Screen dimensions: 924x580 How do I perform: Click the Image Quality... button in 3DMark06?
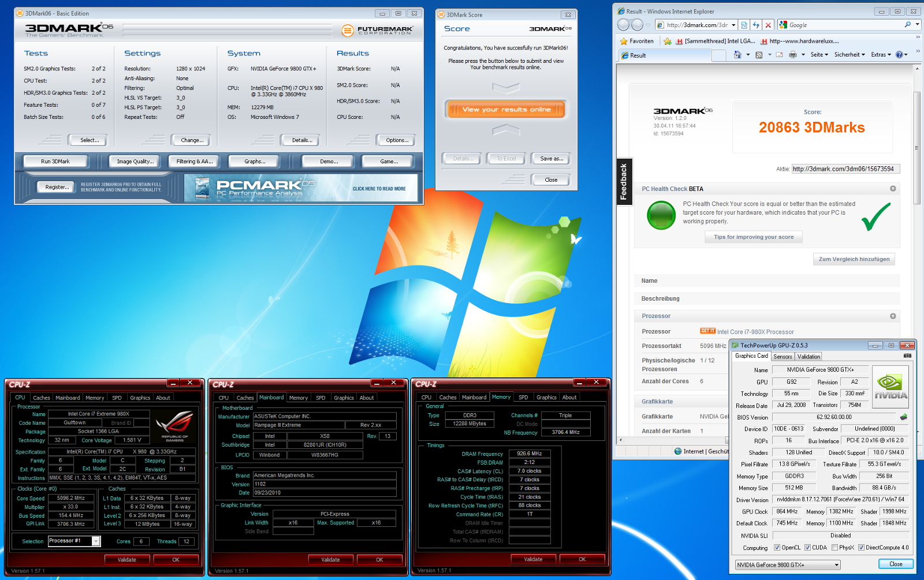click(135, 162)
